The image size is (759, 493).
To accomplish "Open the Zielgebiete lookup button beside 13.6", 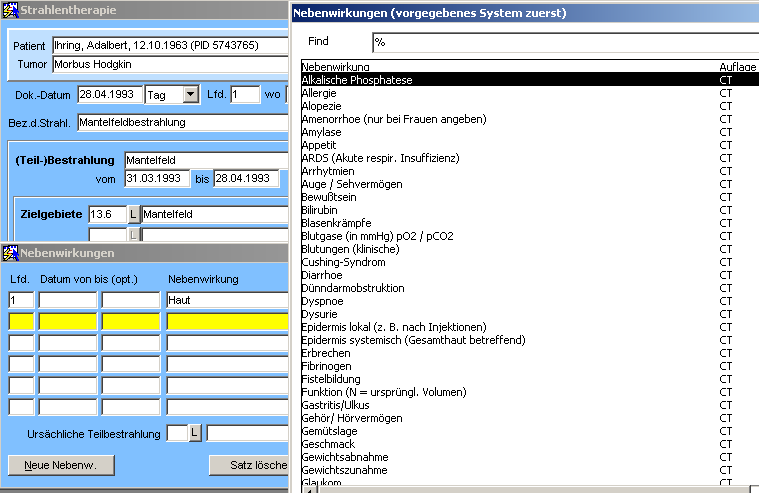I will pos(133,214).
